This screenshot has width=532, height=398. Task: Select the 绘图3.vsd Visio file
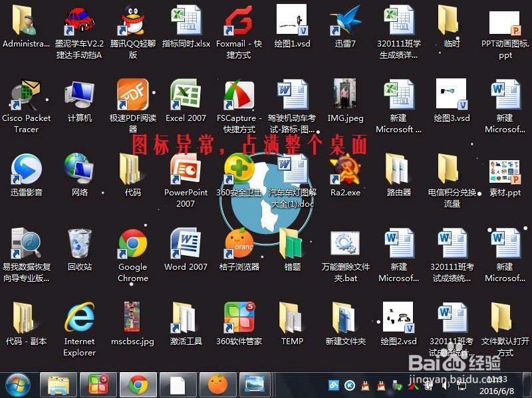coord(452,94)
